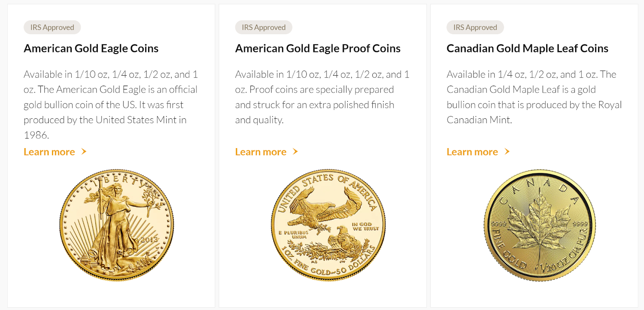Click the United States of America eagle coin image
This screenshot has height=310, width=644.
(x=328, y=225)
